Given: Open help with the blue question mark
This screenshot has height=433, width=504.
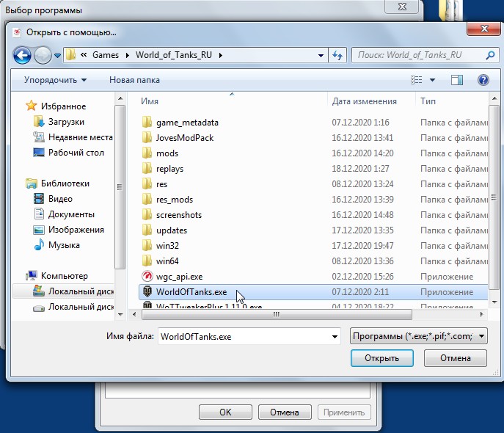Looking at the screenshot, I should 483,80.
